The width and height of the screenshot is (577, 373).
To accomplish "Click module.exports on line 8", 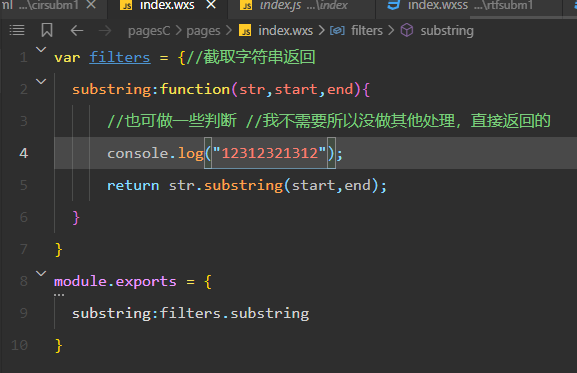I will click(x=115, y=281).
